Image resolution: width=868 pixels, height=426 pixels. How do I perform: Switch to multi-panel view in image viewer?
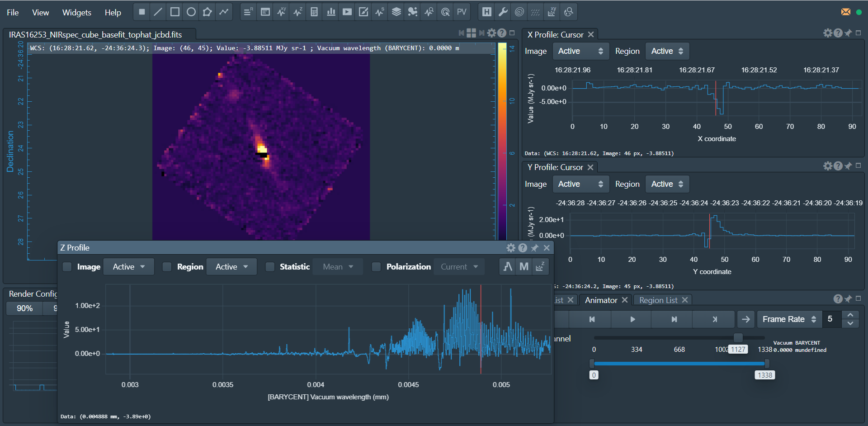471,33
